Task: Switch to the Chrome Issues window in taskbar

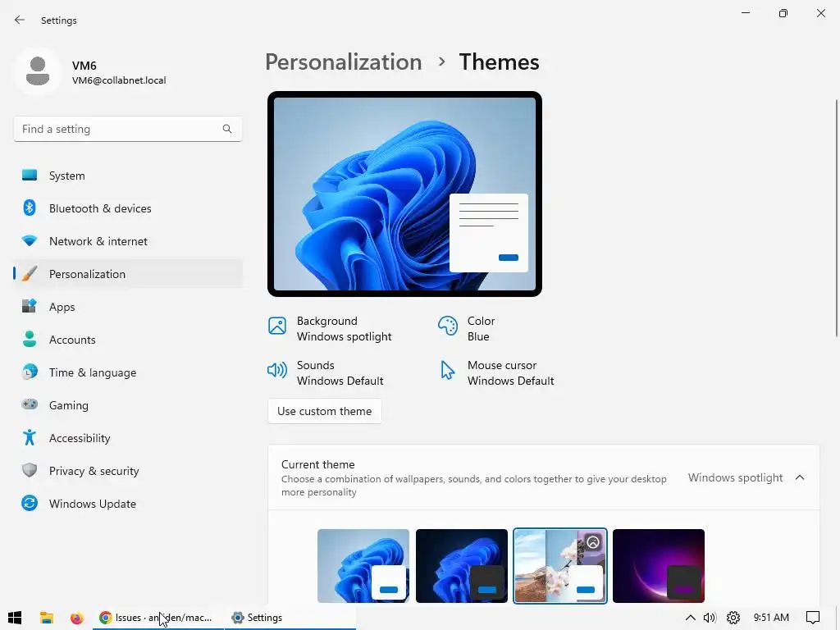Action: tap(158, 618)
